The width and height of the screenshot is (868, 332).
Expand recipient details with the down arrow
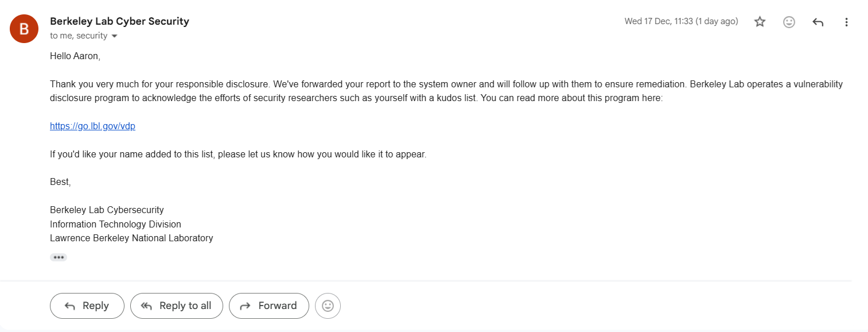point(114,36)
